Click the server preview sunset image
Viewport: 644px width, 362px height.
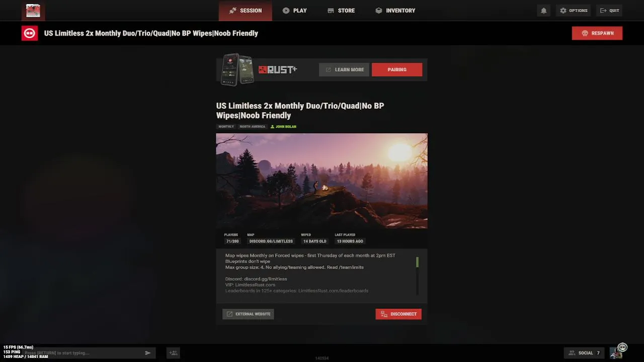click(x=321, y=181)
